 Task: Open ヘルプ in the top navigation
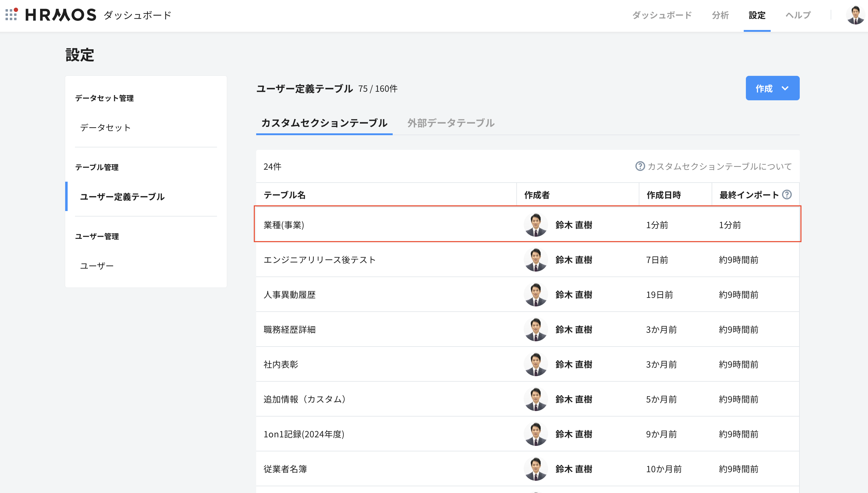click(798, 15)
